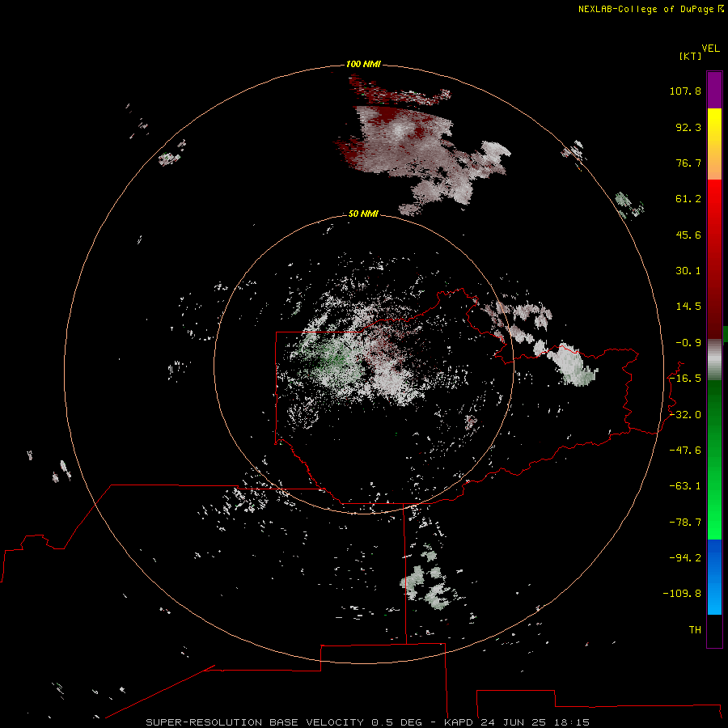Click the VEL legend title
The width and height of the screenshot is (728, 728).
tap(710, 49)
